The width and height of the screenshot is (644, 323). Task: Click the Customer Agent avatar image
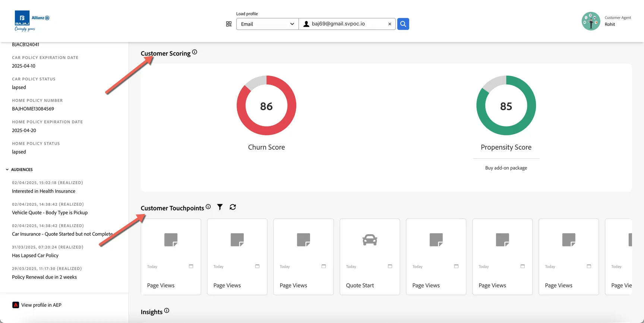coord(591,21)
